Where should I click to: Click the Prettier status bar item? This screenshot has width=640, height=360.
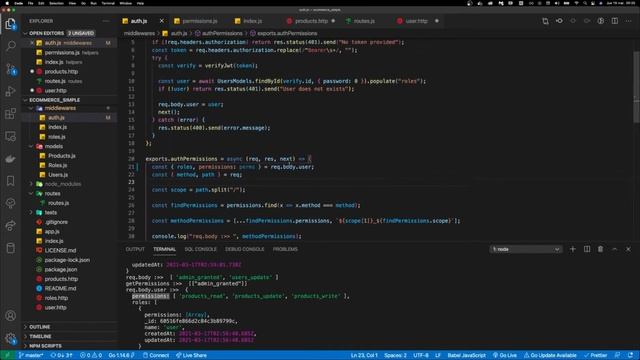click(x=595, y=355)
